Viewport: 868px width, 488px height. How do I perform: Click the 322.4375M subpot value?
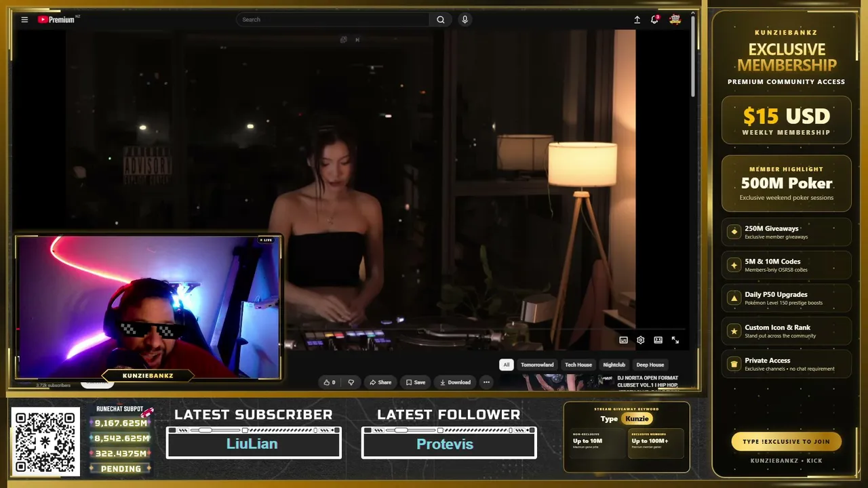coord(121,453)
